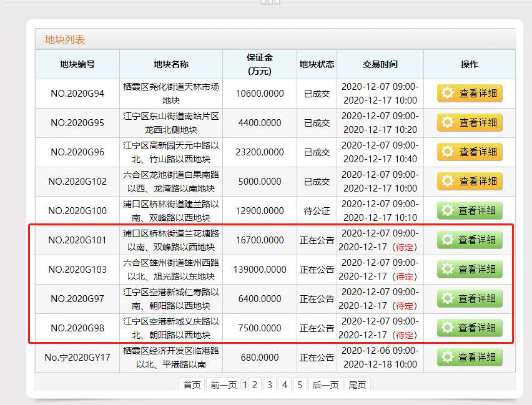The image size is (532, 405).
Task: Switch to page 3 of the list
Action: 270,385
